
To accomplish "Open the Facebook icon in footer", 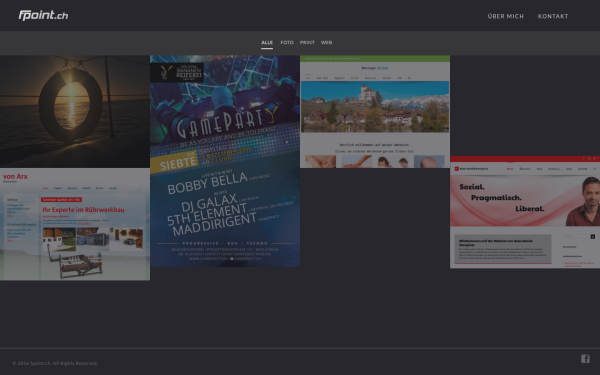I will (585, 359).
